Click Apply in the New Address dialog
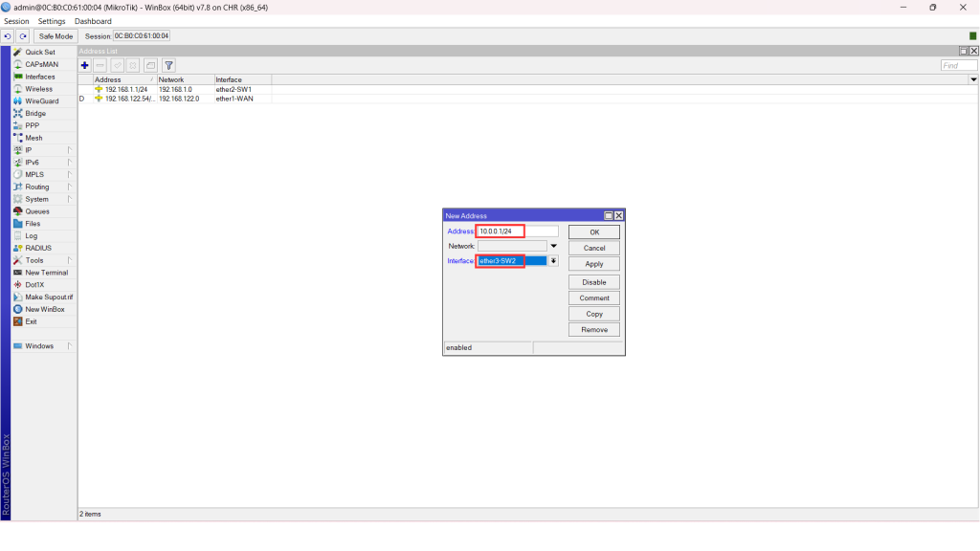The image size is (980, 551). click(x=593, y=264)
